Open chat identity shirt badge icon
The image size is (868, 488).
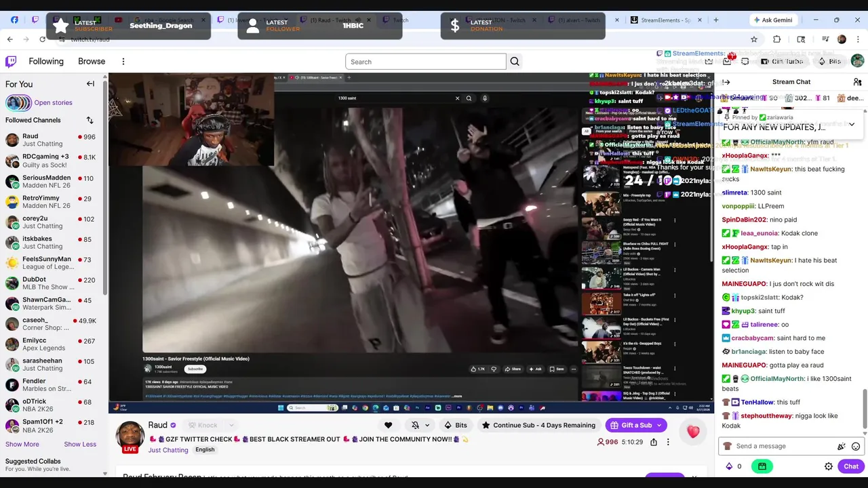tap(728, 446)
